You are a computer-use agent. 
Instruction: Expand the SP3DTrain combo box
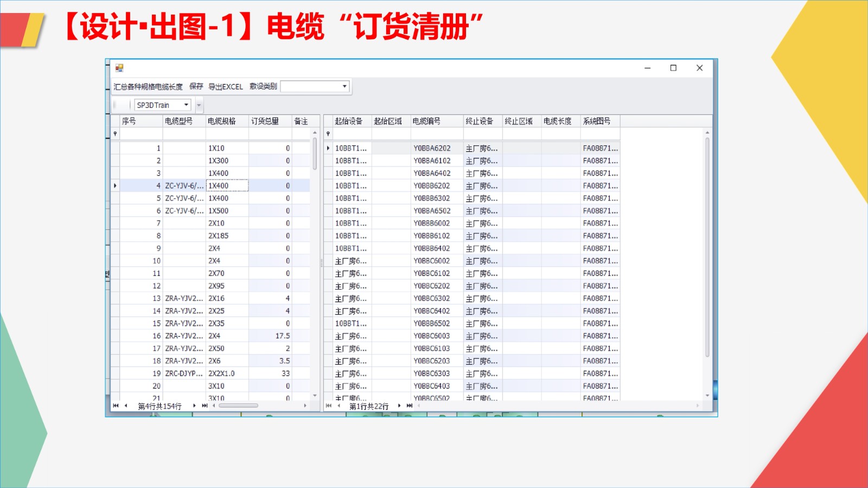point(186,105)
